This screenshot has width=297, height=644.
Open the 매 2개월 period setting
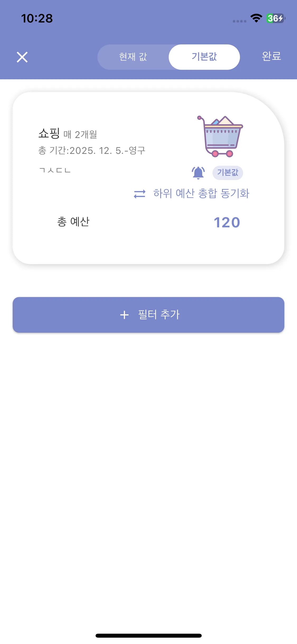(80, 135)
